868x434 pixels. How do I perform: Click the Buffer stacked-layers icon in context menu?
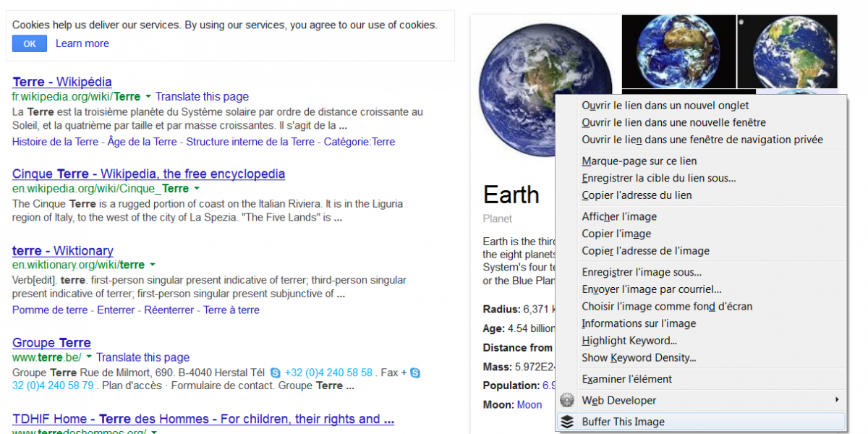click(568, 422)
